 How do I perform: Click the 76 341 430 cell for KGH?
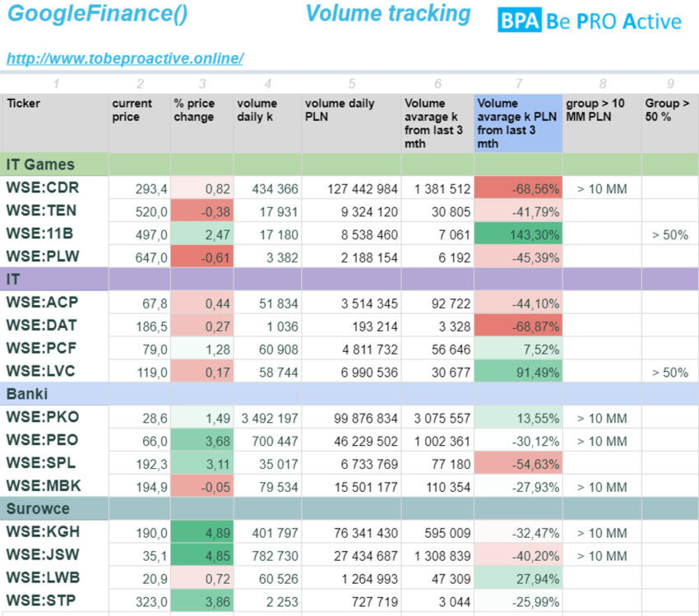[x=351, y=532]
